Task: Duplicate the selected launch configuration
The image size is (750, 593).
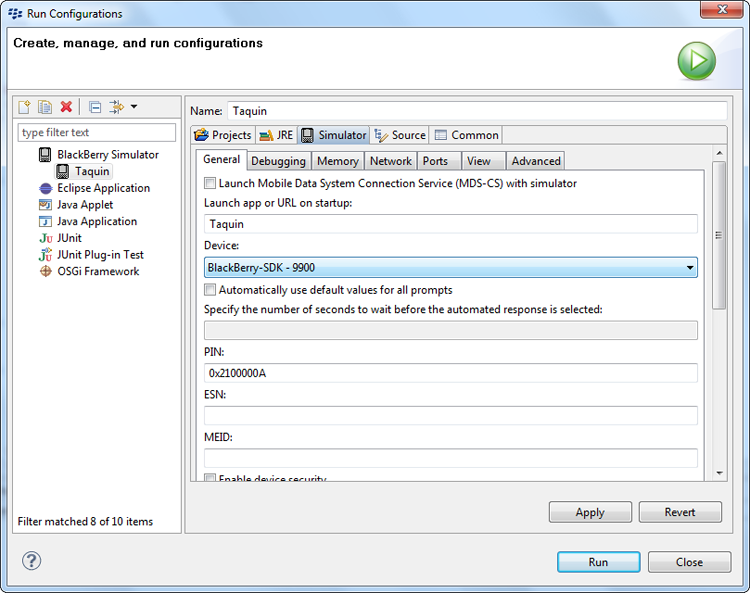Action: click(45, 107)
